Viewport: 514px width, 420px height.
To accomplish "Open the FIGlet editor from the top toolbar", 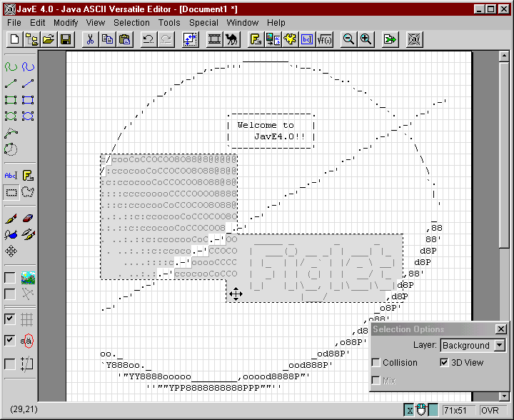I will 256,39.
